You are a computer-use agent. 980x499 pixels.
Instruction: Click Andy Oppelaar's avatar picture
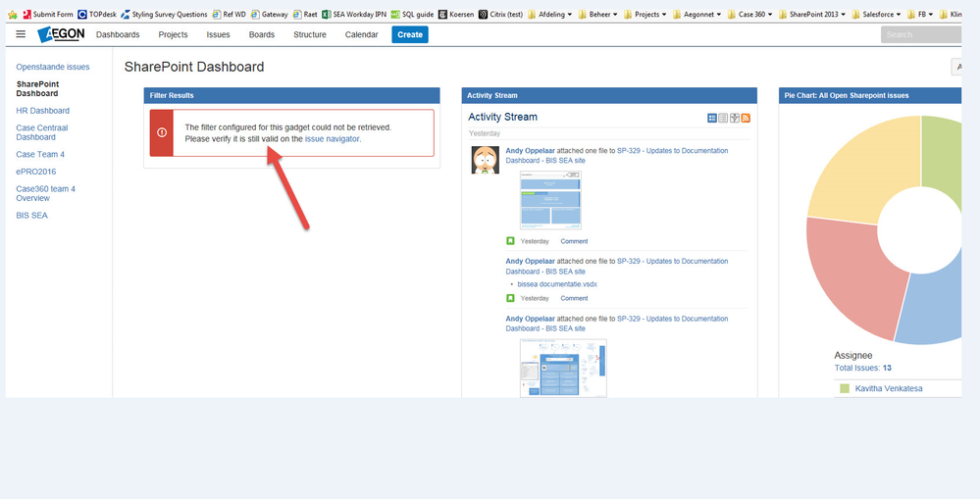coord(485,160)
